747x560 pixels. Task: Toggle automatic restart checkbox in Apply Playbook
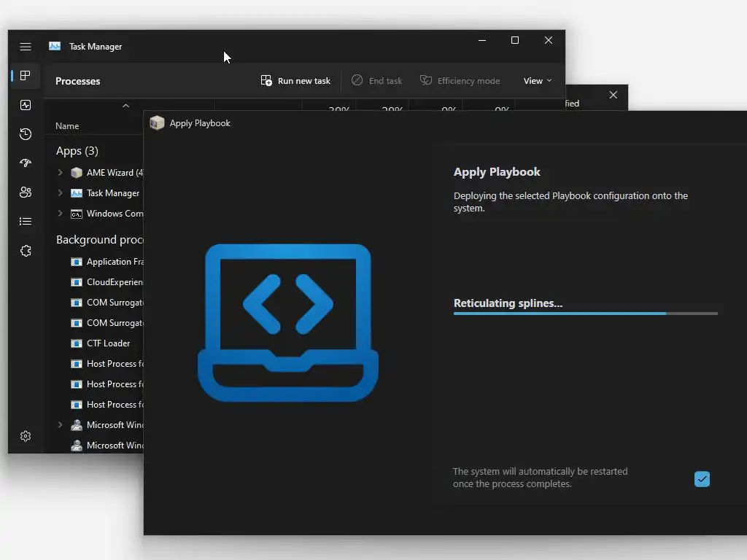point(702,478)
